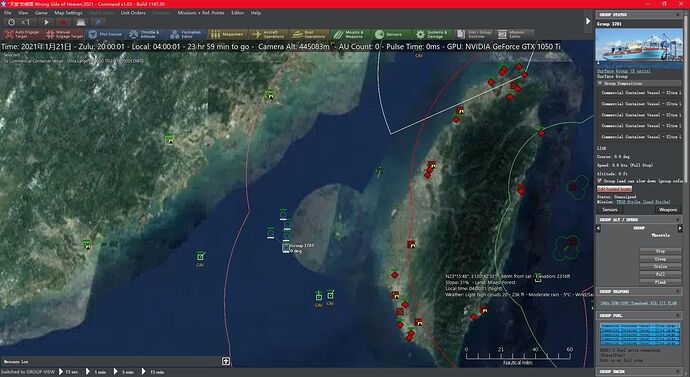Open Throttle & Altitude settings
The width and height of the screenshot is (690, 377).
click(145, 34)
